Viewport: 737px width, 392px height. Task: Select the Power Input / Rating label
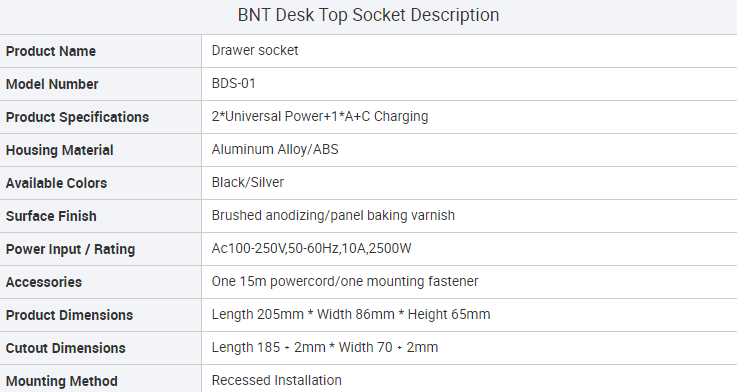click(70, 249)
